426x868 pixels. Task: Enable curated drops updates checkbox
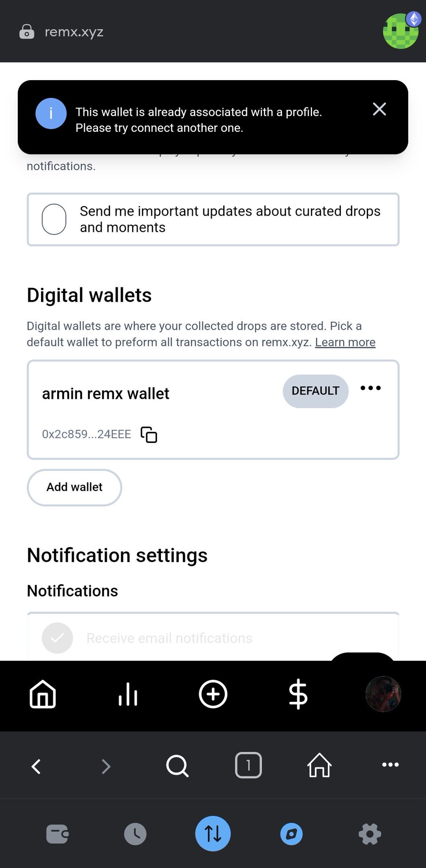(x=54, y=219)
